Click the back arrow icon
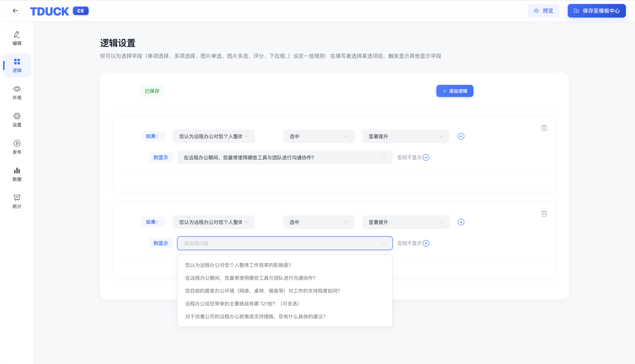This screenshot has height=364, width=635. pos(15,11)
